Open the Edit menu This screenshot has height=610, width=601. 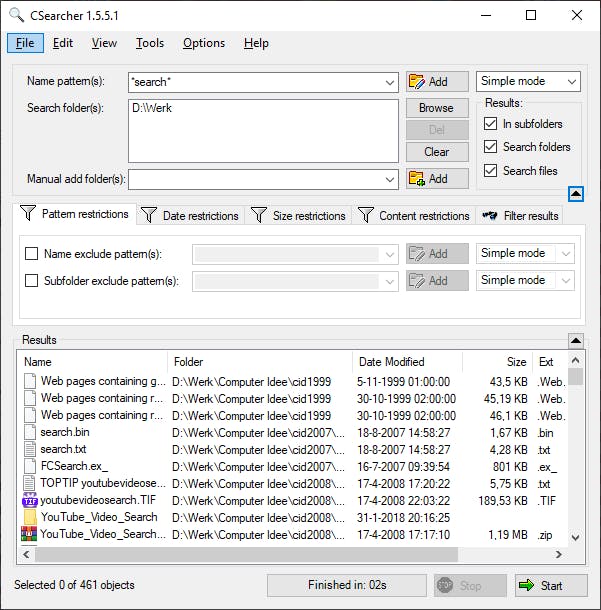point(63,43)
